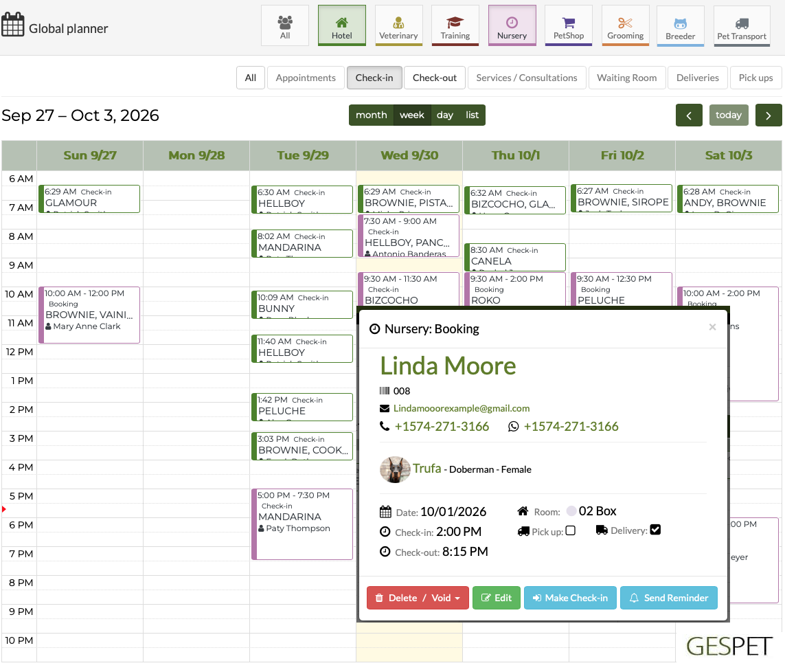The width and height of the screenshot is (785, 672).
Task: Open the PELUCHE 1:42 PM check-in
Action: [302, 407]
